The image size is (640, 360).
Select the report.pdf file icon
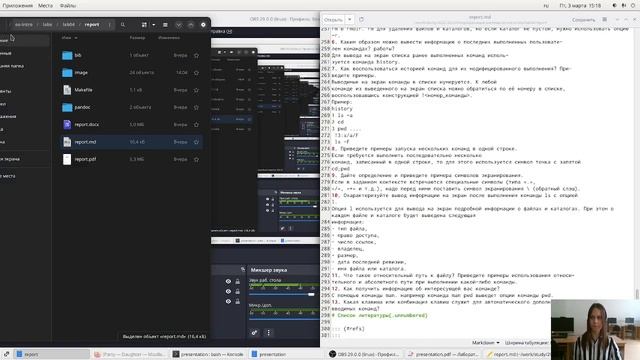tap(67, 159)
